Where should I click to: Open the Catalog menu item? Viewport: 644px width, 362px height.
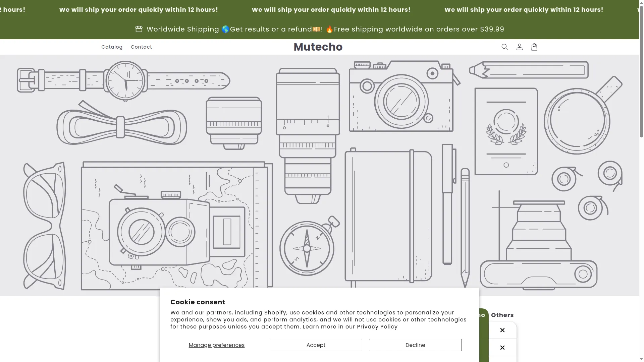pyautogui.click(x=112, y=47)
